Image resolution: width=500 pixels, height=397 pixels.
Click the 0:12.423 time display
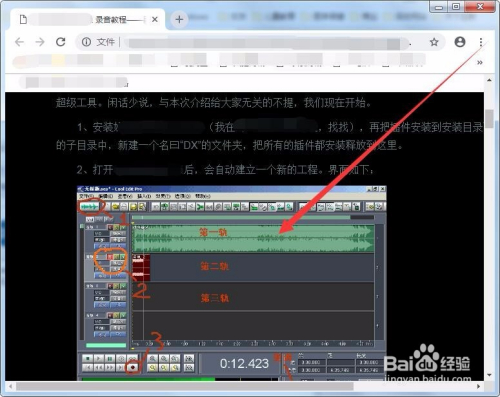pyautogui.click(x=244, y=364)
